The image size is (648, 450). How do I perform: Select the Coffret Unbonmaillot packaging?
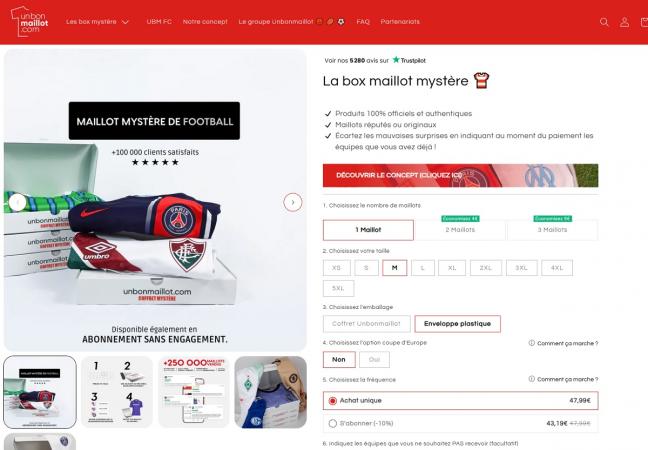tap(367, 324)
